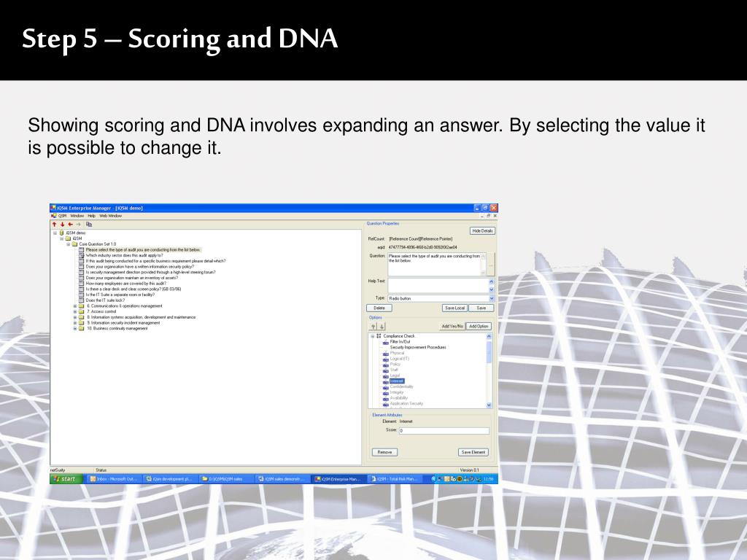Click the Remove button
The height and width of the screenshot is (560, 747).
pyautogui.click(x=385, y=452)
